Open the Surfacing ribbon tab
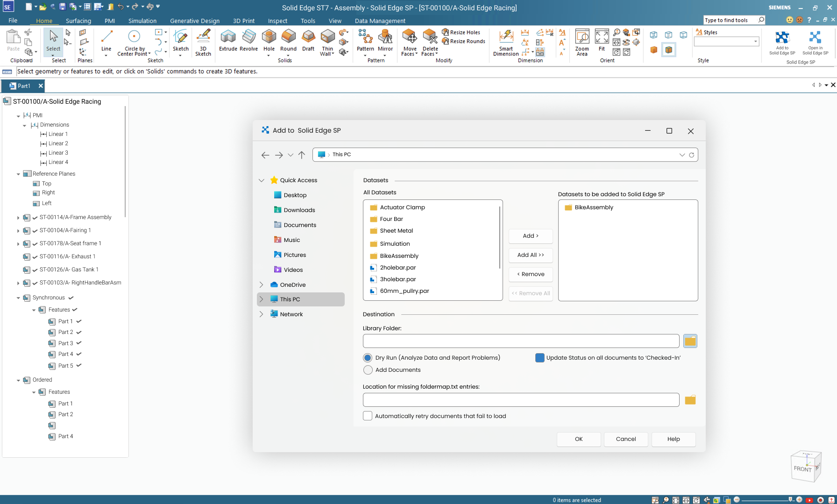 (78, 21)
